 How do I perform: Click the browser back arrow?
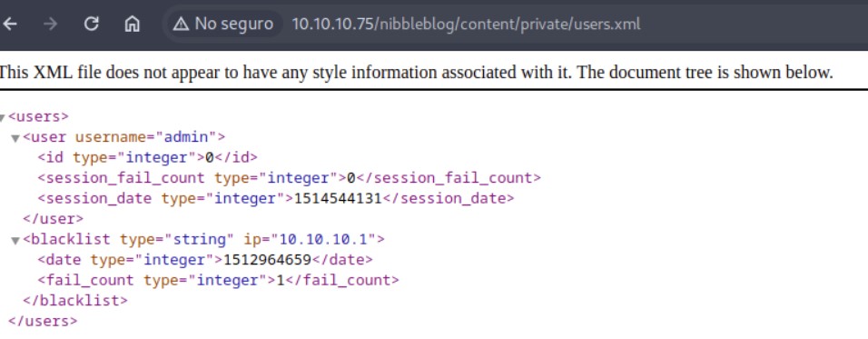click(10, 24)
